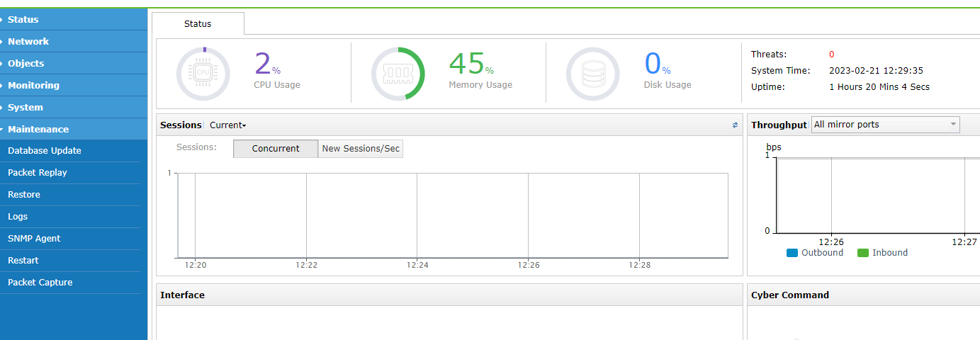Open the Restore menu item
980x340 pixels.
[x=70, y=195]
